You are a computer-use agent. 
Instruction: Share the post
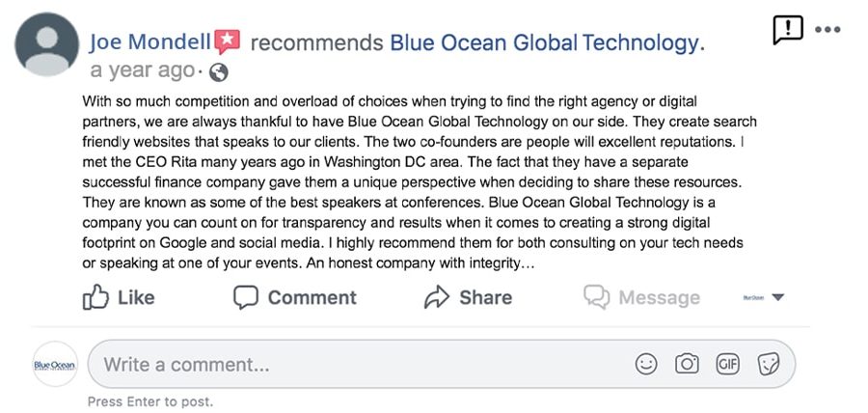[x=468, y=297]
